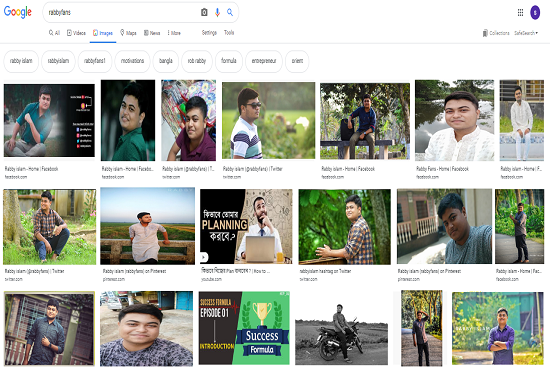
Task: Open the Tools options
Action: click(229, 33)
